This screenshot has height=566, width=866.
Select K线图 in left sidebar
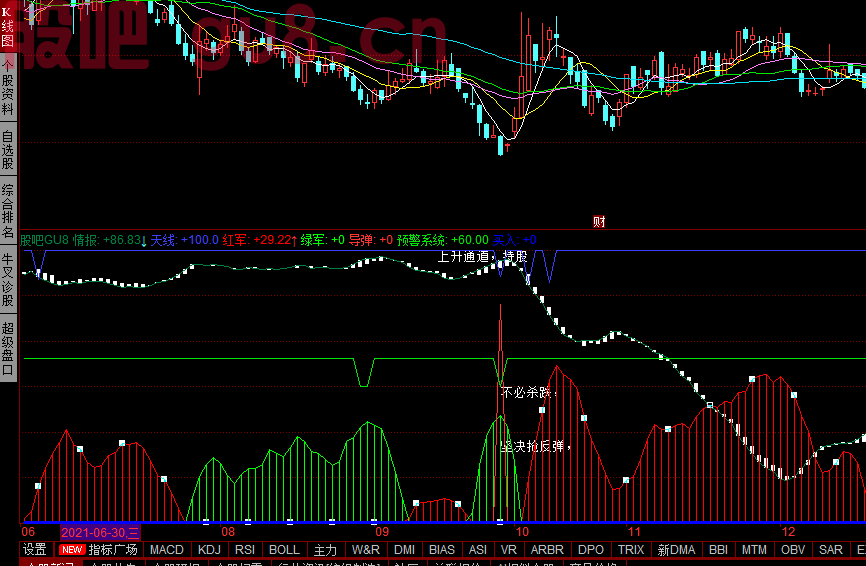(x=8, y=27)
